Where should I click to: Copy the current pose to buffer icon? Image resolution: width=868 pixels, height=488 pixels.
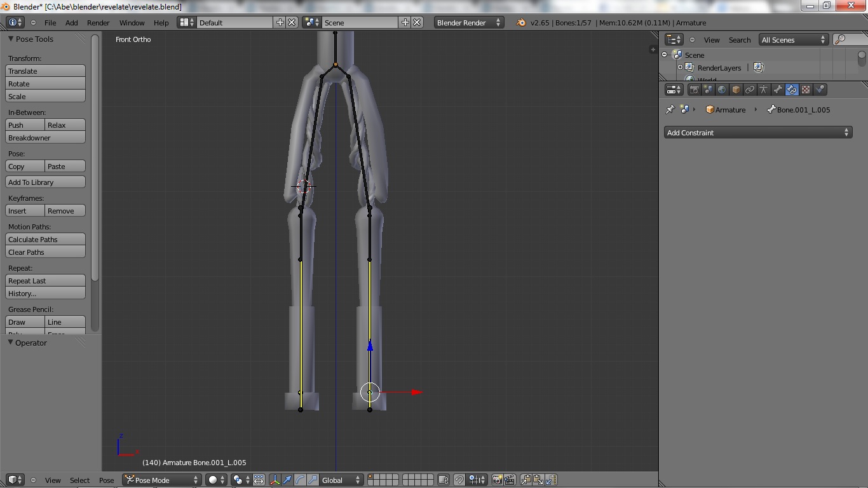coord(526,480)
